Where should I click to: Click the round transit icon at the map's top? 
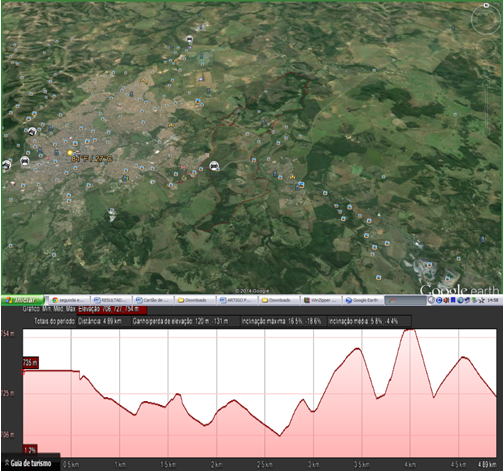[189, 39]
